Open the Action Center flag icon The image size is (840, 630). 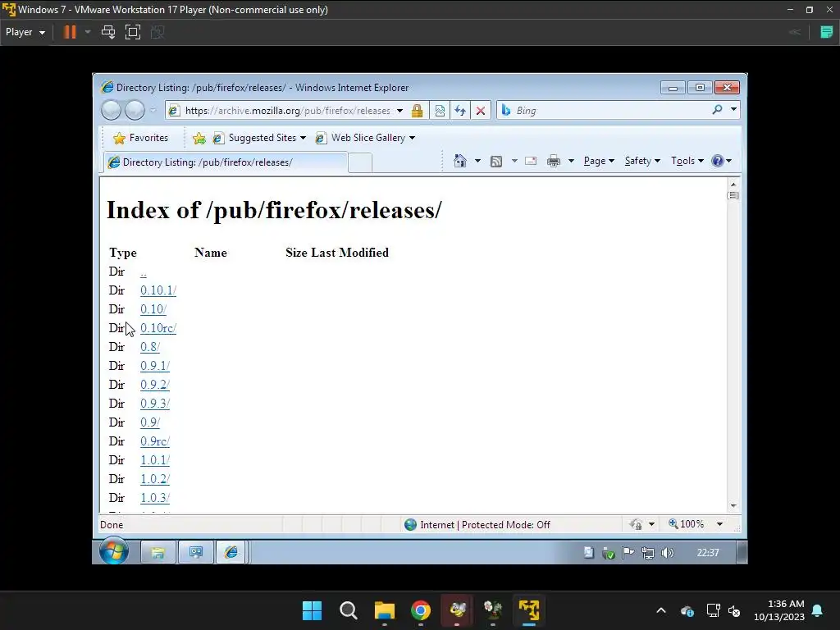628,553
